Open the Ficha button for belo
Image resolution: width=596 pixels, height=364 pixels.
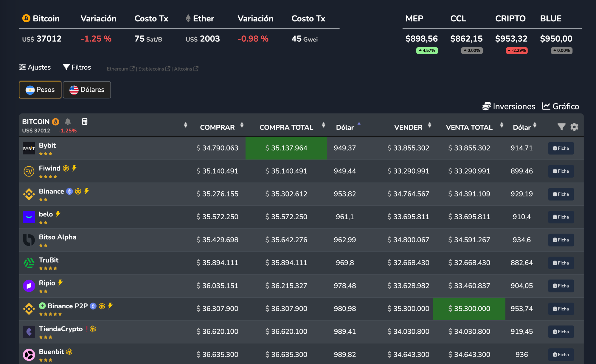561,217
